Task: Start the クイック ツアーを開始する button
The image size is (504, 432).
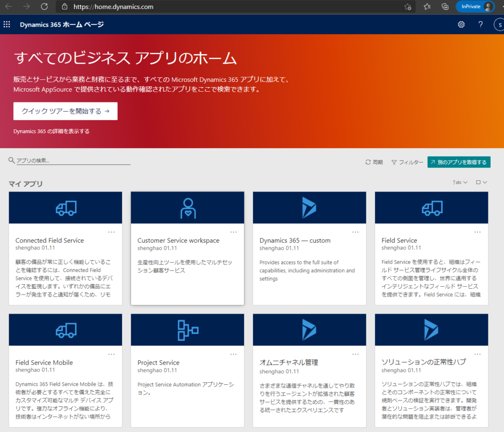Action: (65, 111)
